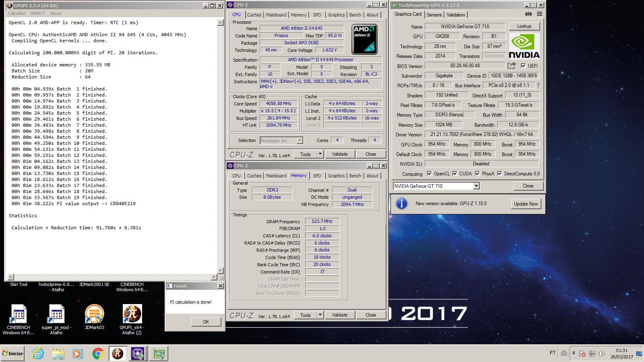Open Bench tab in CPU-Z memory window
Screen dimensions: 644x362
(x=355, y=176)
